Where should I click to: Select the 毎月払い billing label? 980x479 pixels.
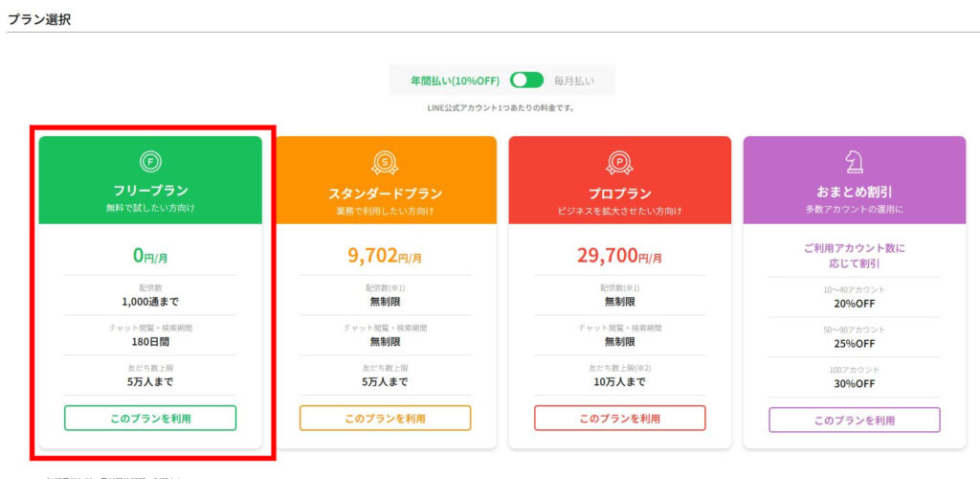(574, 80)
